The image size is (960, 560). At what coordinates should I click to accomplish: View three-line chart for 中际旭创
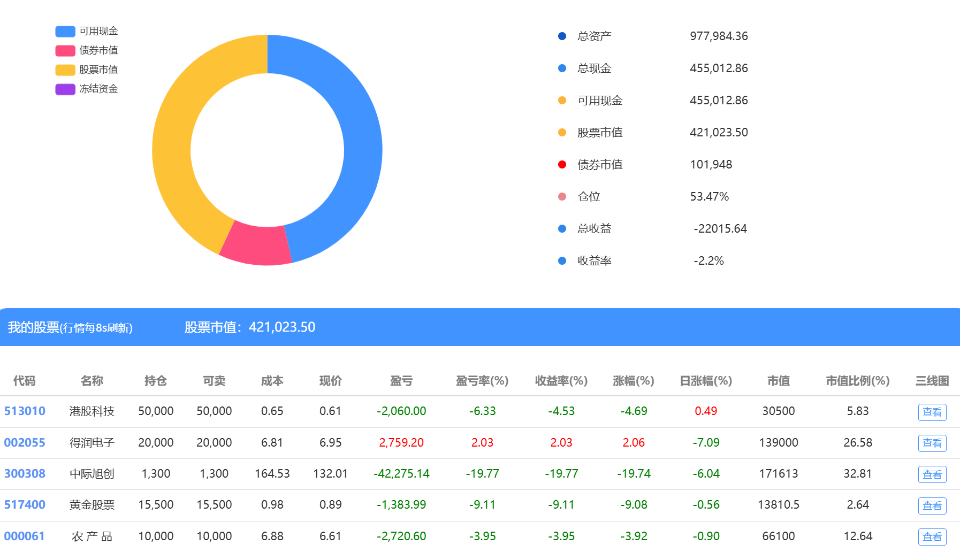932,474
